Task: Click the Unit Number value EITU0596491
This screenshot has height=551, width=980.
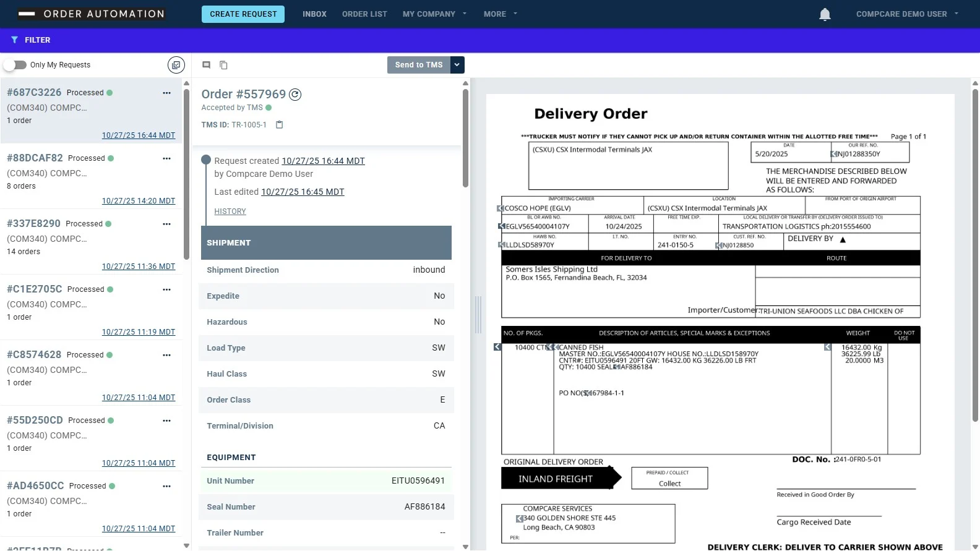Action: pos(418,481)
